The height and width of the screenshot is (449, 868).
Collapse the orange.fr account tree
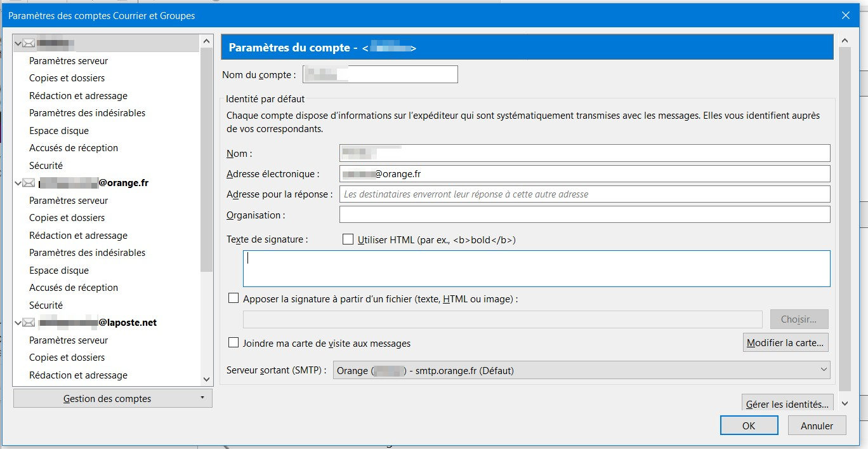[x=18, y=183]
